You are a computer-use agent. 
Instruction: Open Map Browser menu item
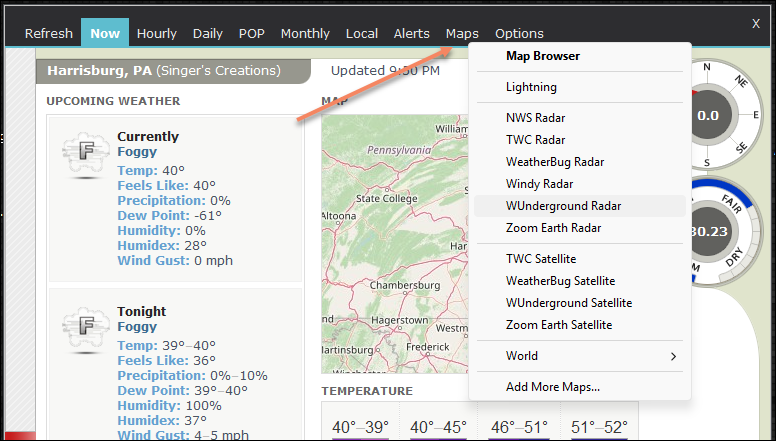point(542,56)
